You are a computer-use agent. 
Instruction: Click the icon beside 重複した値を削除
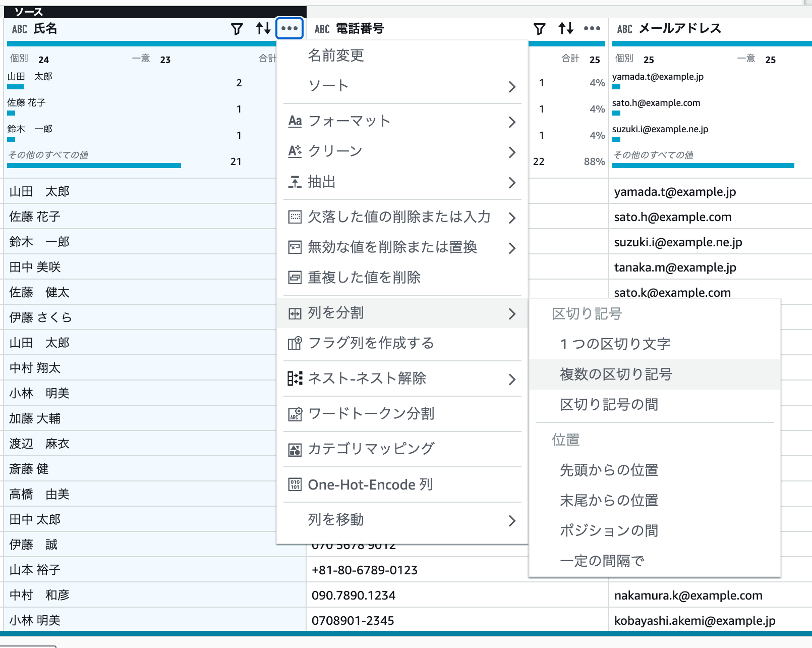[x=295, y=278]
